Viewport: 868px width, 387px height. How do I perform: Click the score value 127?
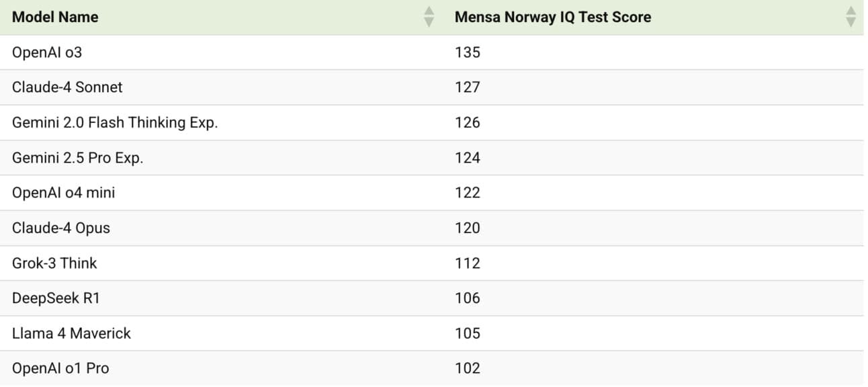[x=468, y=87]
